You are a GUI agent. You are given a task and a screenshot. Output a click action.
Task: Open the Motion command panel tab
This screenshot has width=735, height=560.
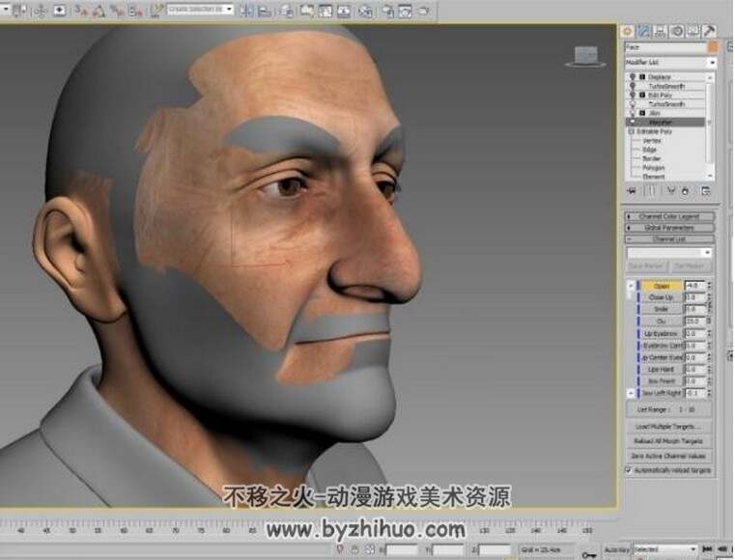click(x=676, y=32)
